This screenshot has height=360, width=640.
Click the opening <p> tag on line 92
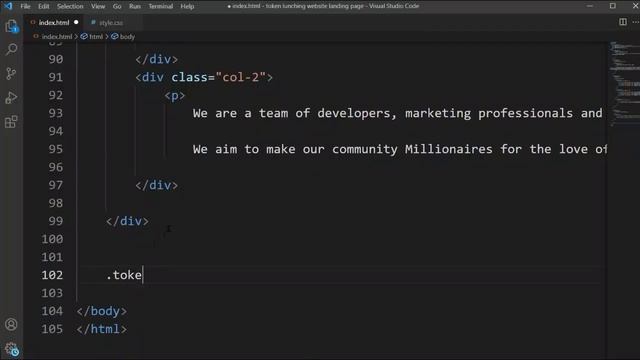click(175, 96)
